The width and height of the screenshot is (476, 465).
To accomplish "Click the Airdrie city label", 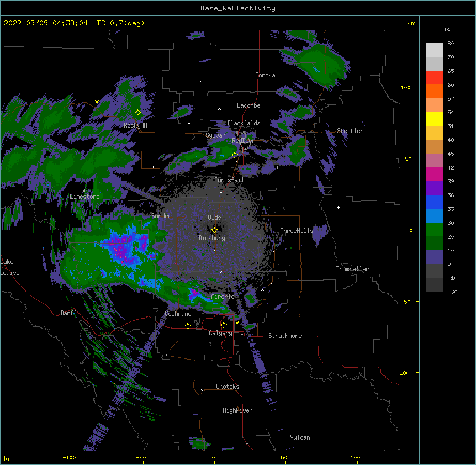I will click(223, 297).
